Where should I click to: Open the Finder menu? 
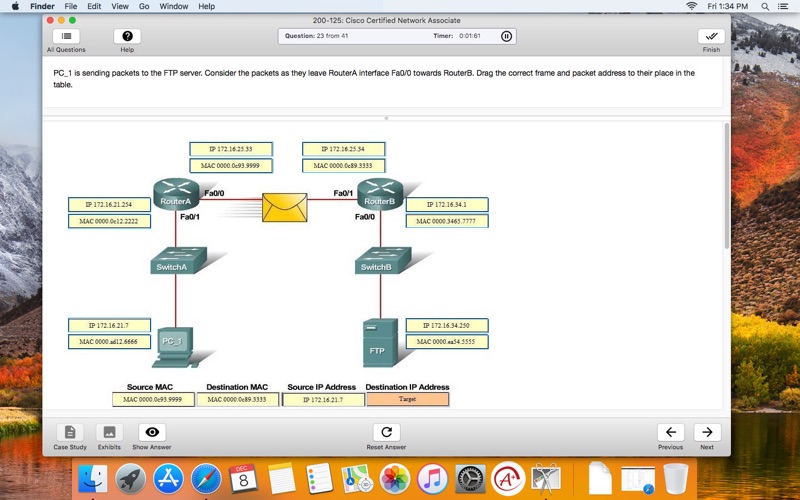(x=42, y=6)
